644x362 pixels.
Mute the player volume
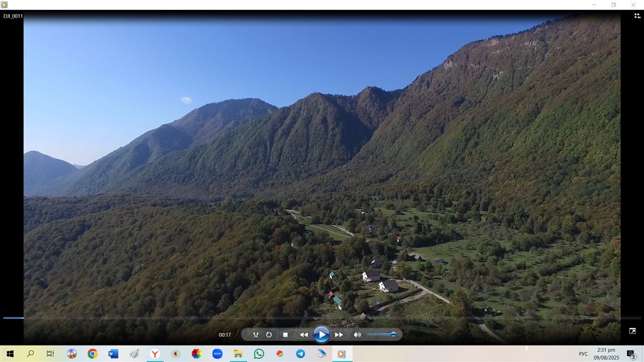click(x=357, y=335)
